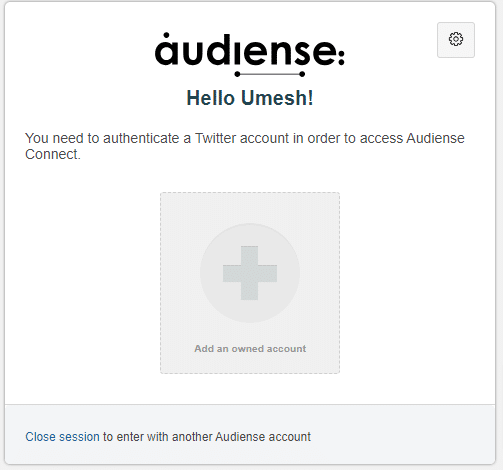Click the settings button in the corner

pos(456,40)
